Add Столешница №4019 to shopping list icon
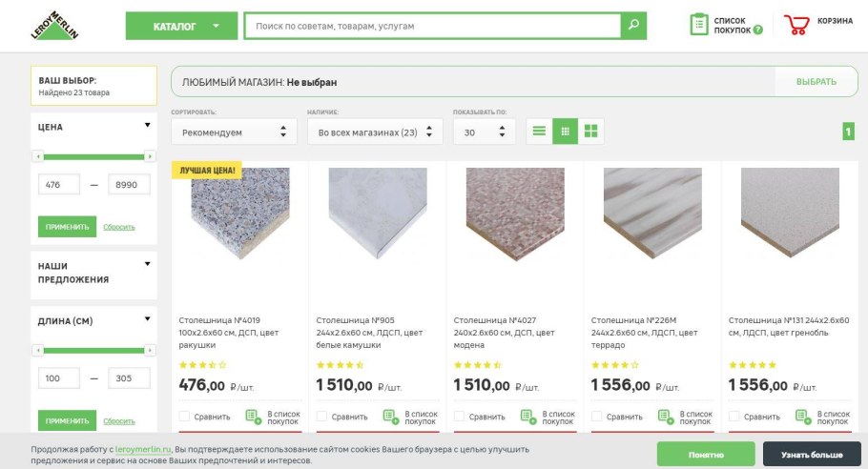The image size is (868, 469). 253,417
